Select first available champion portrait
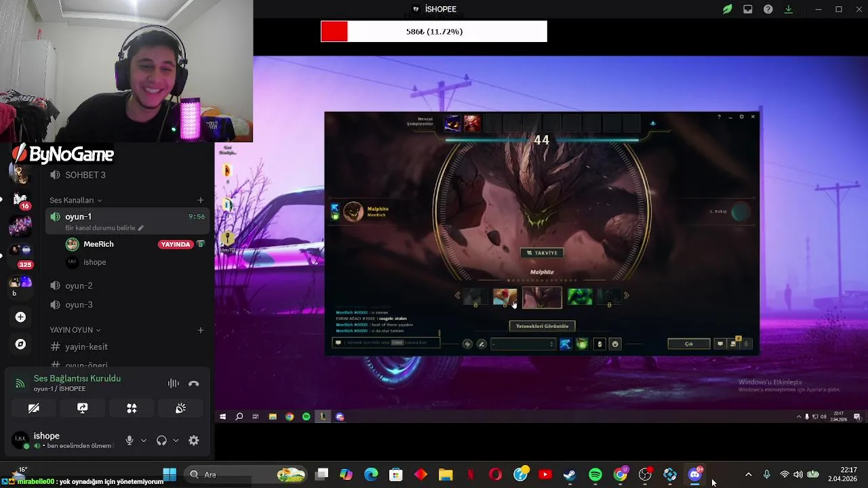 click(452, 123)
